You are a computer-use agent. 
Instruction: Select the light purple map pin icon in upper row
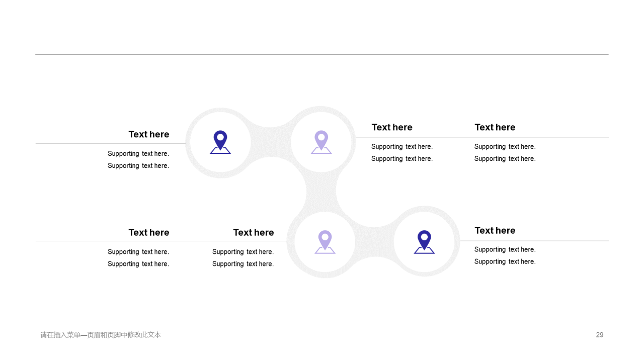[x=321, y=142]
